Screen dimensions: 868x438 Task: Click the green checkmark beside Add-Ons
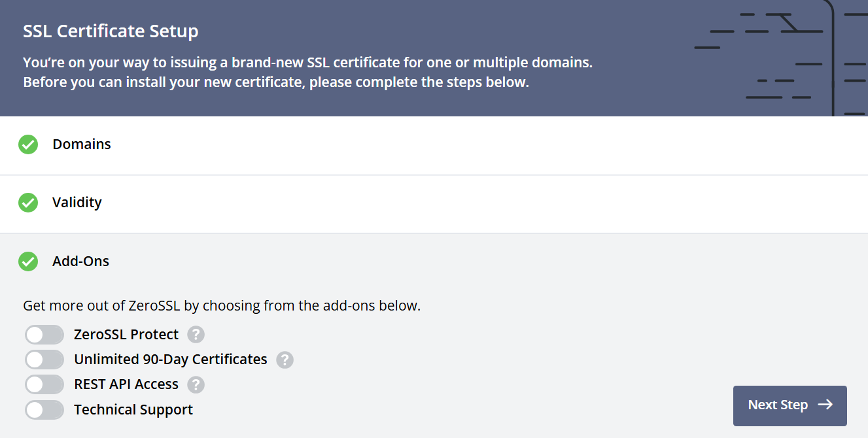(x=28, y=261)
